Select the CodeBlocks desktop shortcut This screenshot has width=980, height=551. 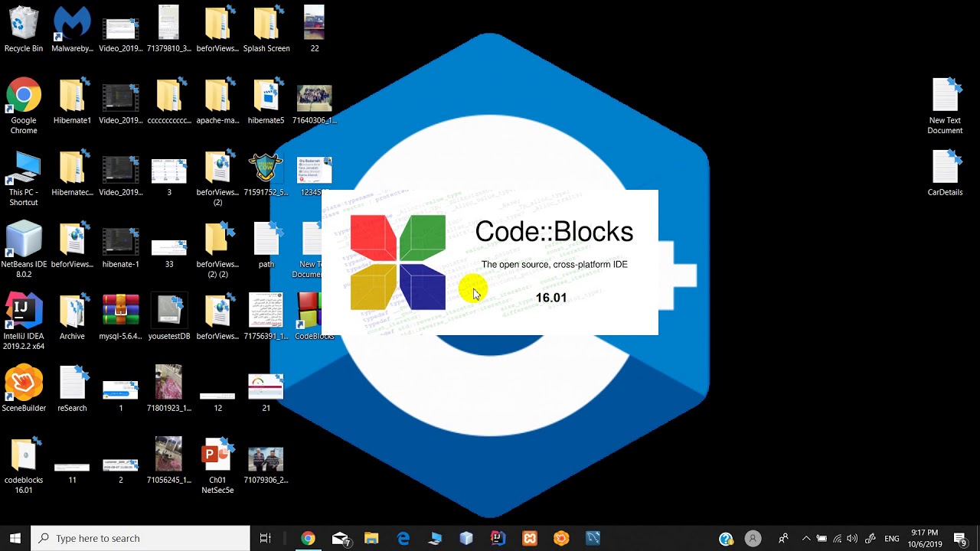(314, 317)
